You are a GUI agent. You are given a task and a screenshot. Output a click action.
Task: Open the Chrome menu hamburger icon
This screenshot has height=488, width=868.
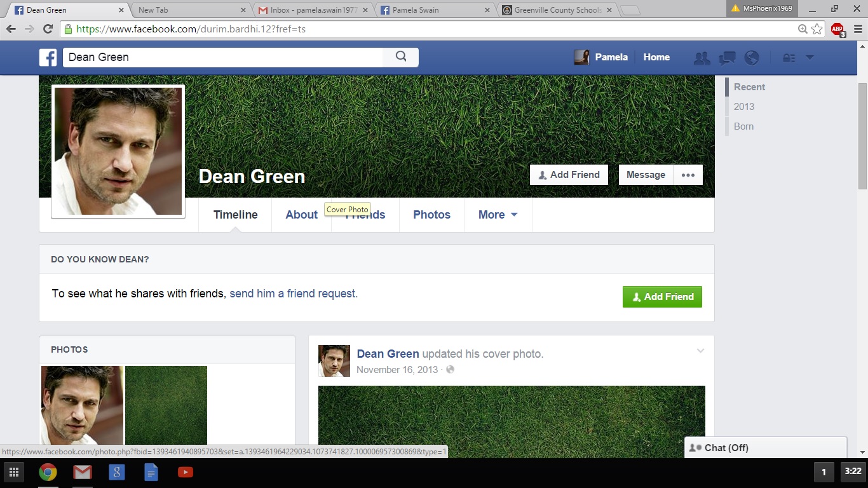pos(858,29)
